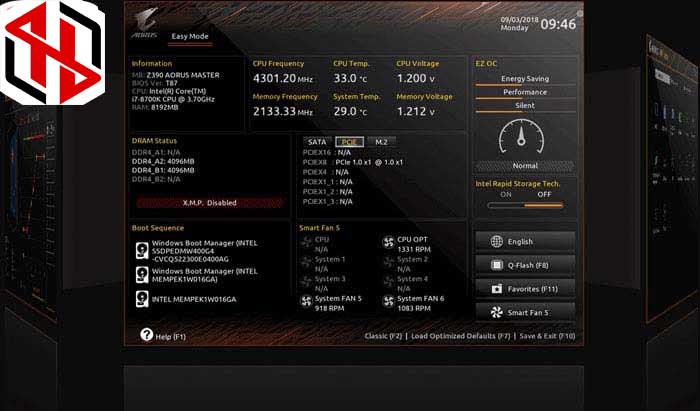This screenshot has width=700, height=411.
Task: Open Favorites (F11)
Action: point(525,289)
